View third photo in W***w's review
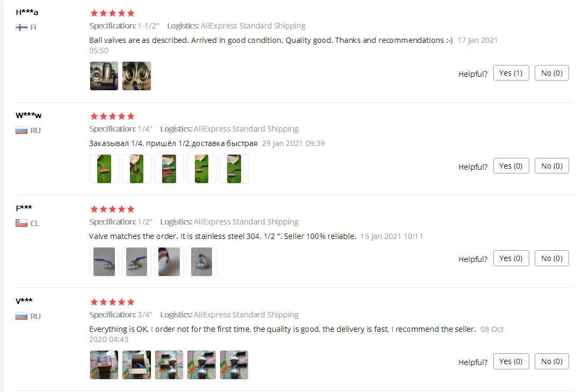The height and width of the screenshot is (392, 583). point(169,169)
